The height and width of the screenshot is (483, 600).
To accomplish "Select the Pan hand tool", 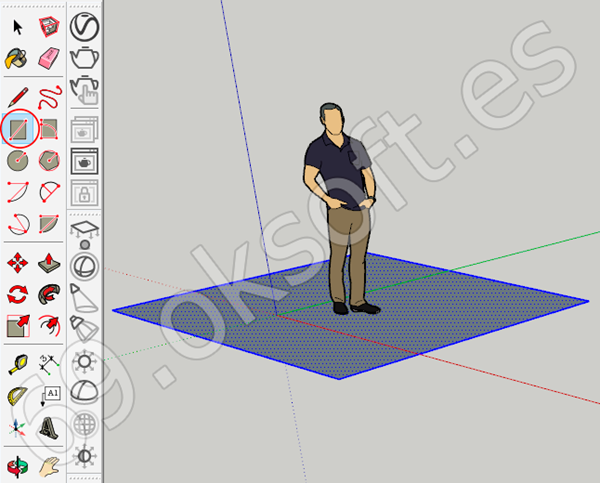I will (49, 467).
